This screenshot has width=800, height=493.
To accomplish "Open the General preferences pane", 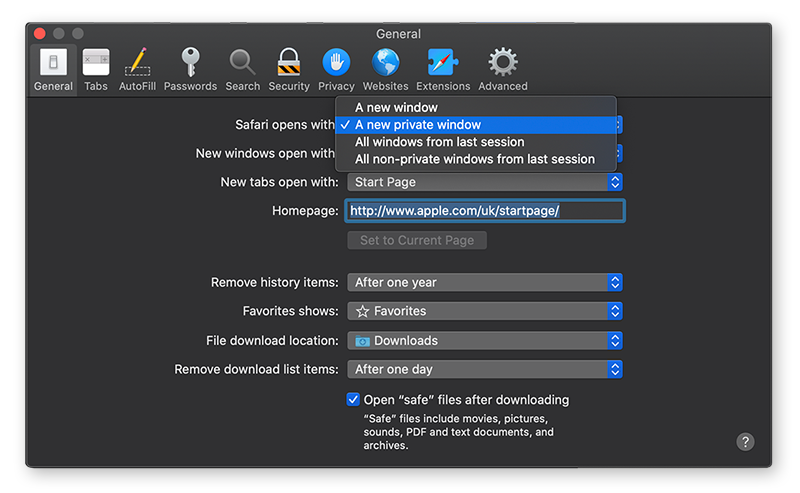I will pos(54,70).
